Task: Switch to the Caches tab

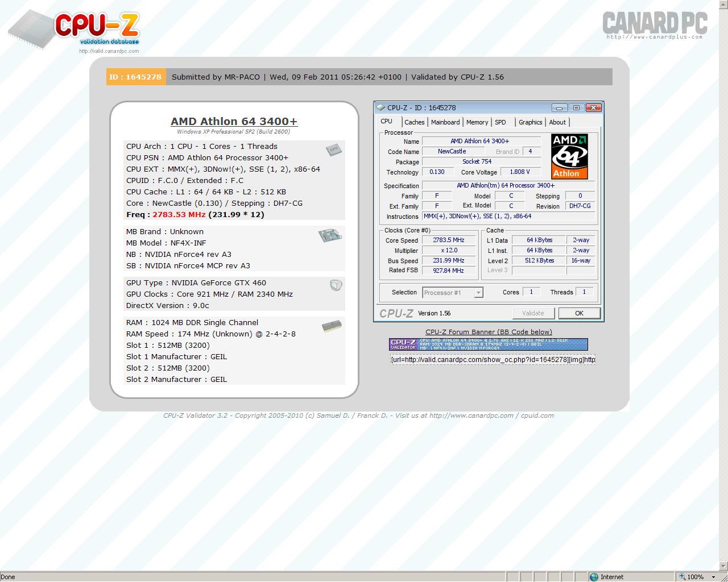Action: (x=415, y=122)
